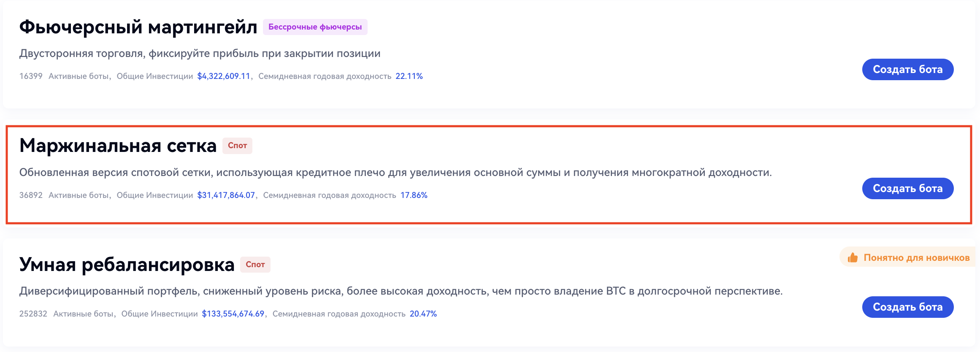Click the 252832 active bots count
Viewport: 980px width, 352px height.
click(33, 314)
